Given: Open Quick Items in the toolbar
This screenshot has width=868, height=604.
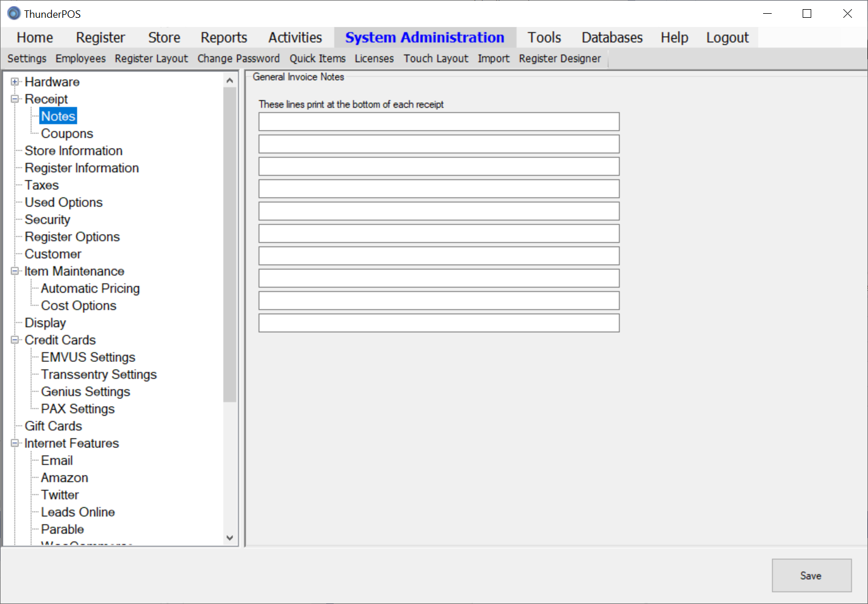Looking at the screenshot, I should [317, 59].
